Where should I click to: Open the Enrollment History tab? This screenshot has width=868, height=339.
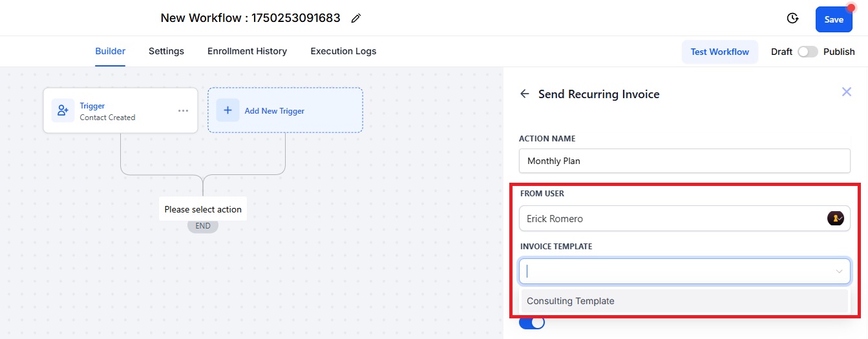tap(247, 51)
